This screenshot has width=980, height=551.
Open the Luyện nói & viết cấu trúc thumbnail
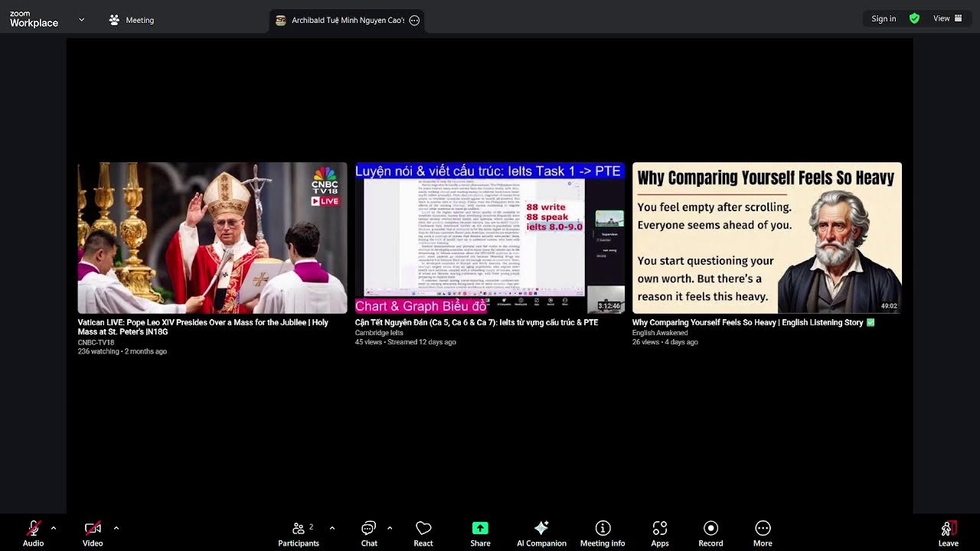490,238
